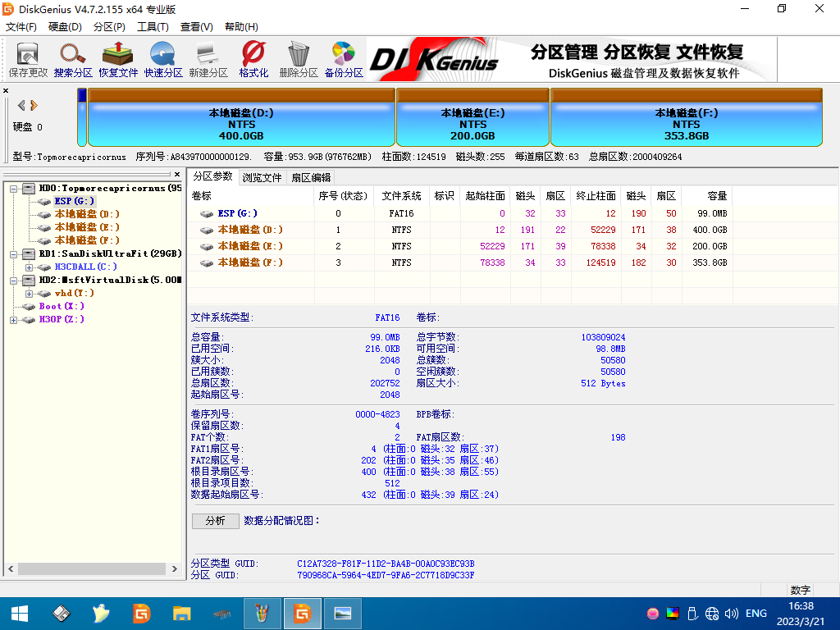Select the ESP (G:) row in partition table
The image size is (840, 630).
[461, 213]
